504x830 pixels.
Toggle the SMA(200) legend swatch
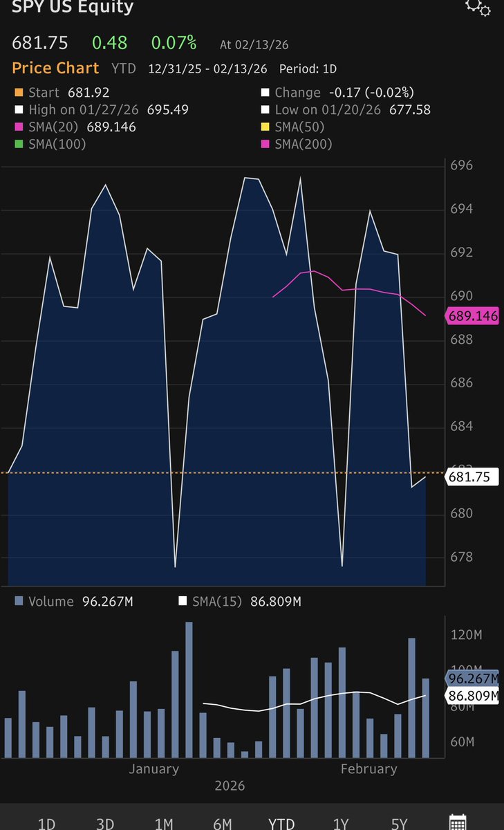pyautogui.click(x=265, y=145)
